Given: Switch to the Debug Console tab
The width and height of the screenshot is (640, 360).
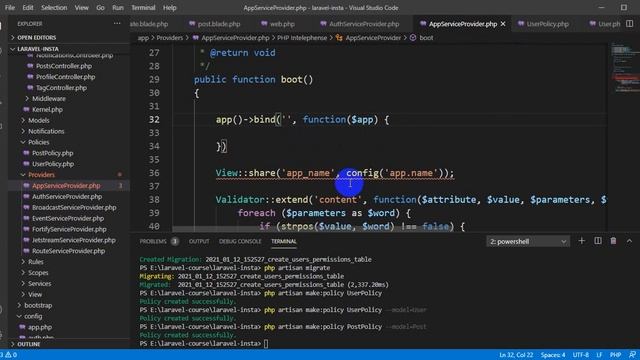Looking at the screenshot, I should click(x=240, y=242).
